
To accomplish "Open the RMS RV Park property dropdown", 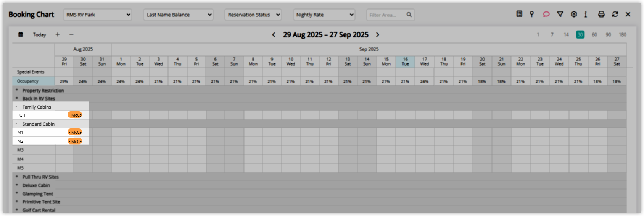I will 98,15.
